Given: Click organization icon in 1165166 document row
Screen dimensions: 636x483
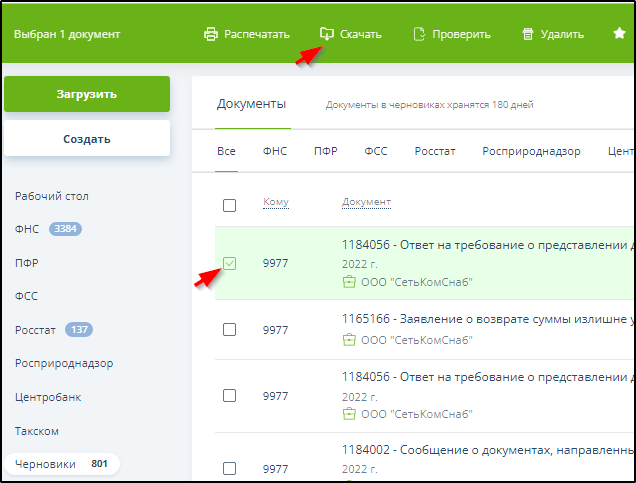Looking at the screenshot, I should tap(349, 340).
